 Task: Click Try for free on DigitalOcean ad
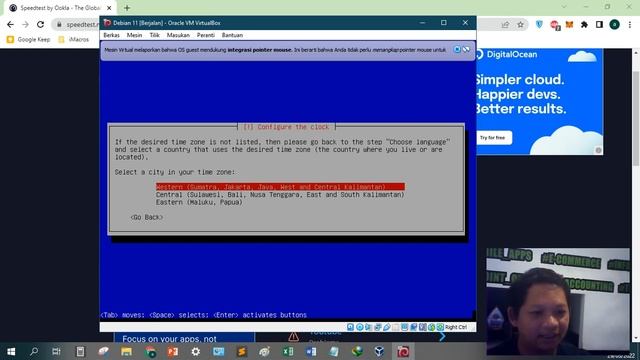(493, 138)
